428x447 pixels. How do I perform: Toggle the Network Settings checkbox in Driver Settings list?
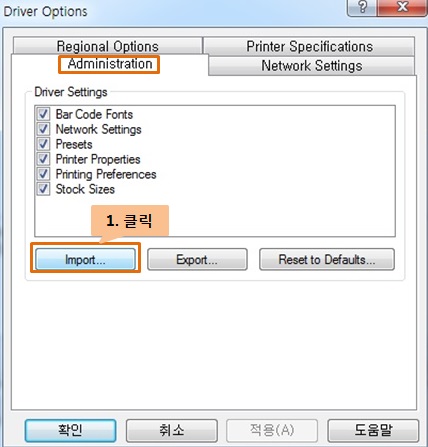coord(43,129)
